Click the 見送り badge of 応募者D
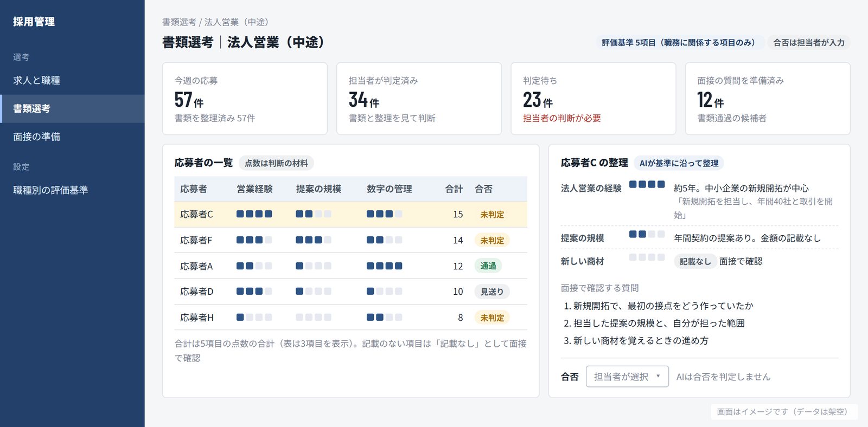This screenshot has width=868, height=427. click(492, 292)
